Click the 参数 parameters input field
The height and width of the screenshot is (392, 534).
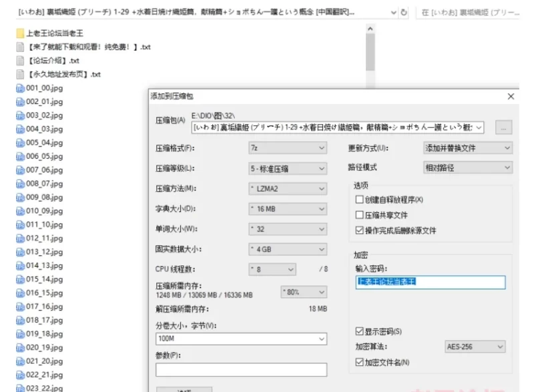click(241, 369)
